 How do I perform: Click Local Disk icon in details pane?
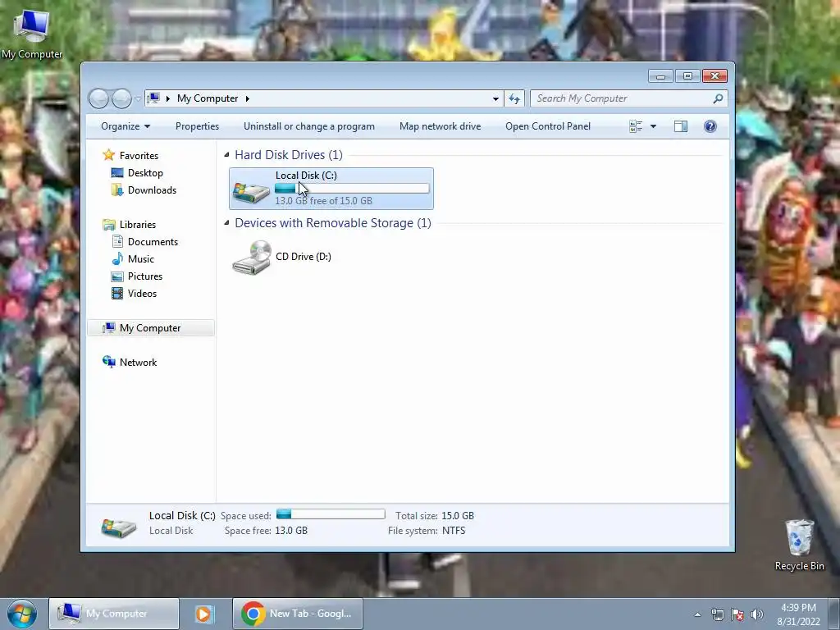[x=118, y=527]
